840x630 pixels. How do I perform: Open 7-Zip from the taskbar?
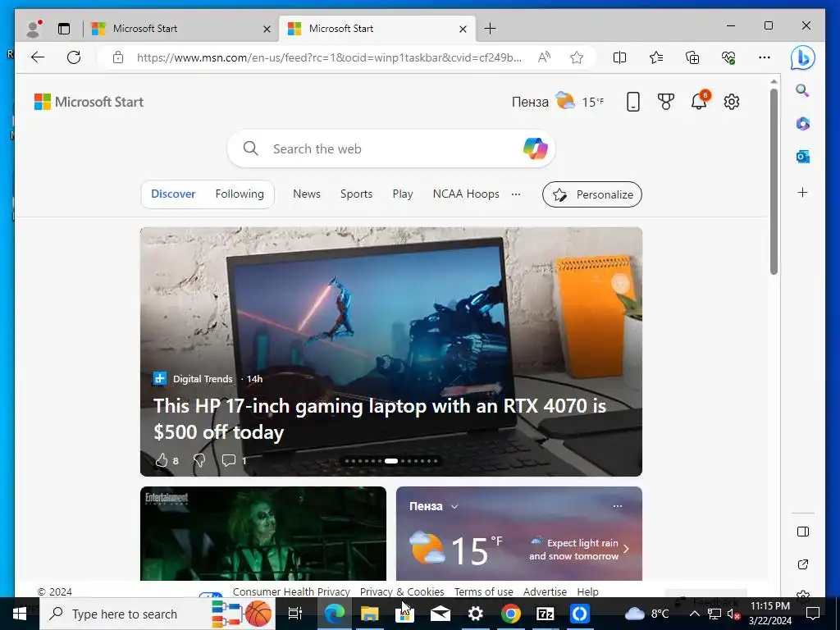click(546, 614)
